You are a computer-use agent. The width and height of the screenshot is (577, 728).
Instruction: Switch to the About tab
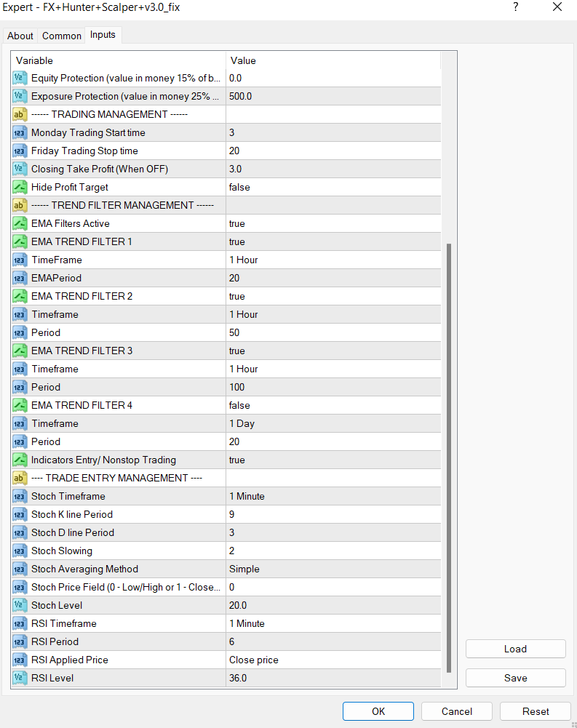point(20,36)
